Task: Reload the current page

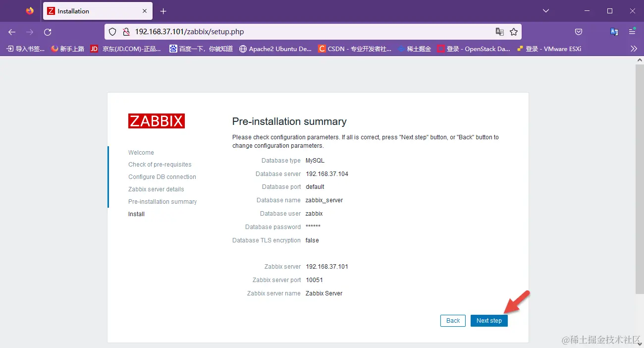Action: click(x=48, y=32)
